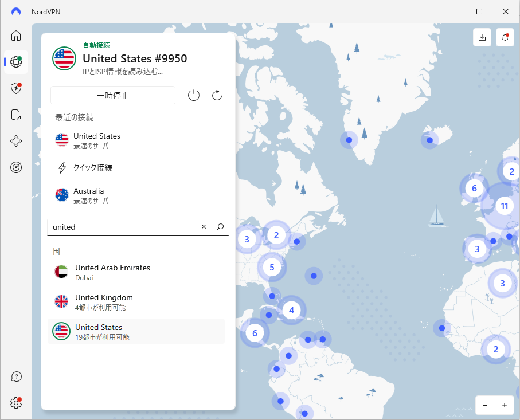
Task: Click the United Arab Emirates flag
Action: [61, 272]
